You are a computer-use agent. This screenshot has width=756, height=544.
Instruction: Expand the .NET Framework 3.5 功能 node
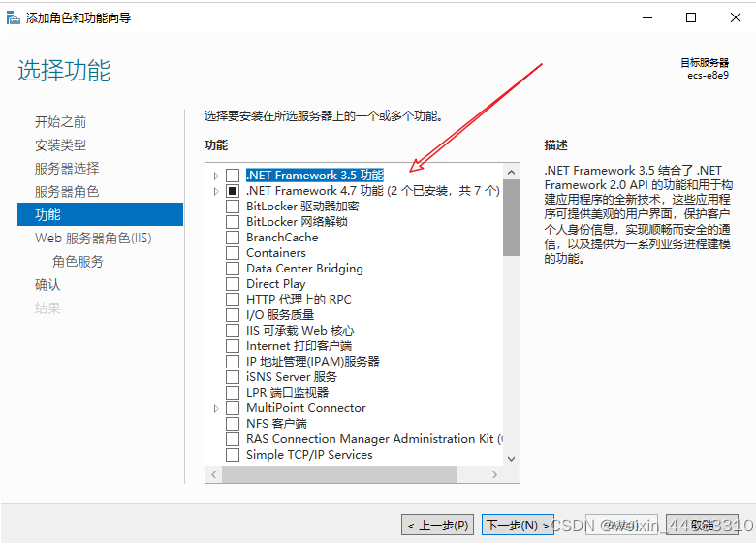coord(216,176)
